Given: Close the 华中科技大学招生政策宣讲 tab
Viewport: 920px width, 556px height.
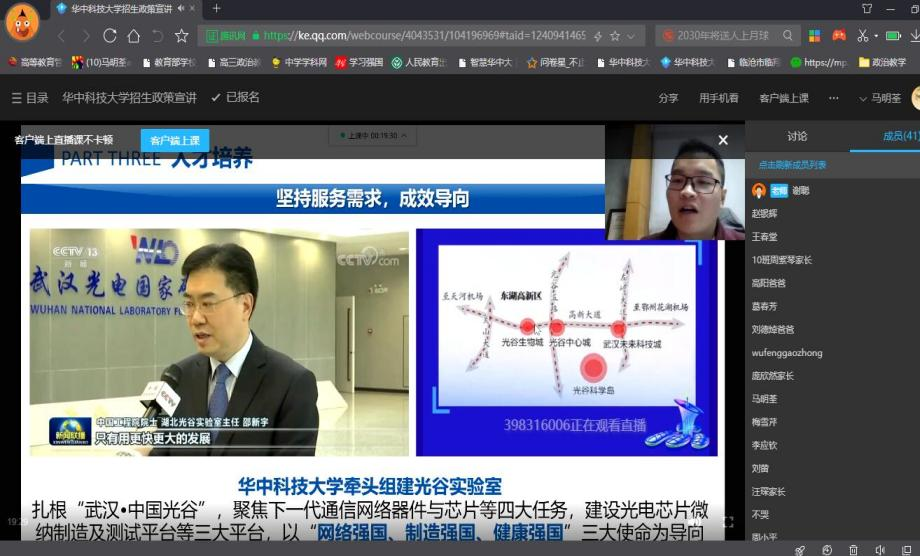Looking at the screenshot, I should point(192,8).
